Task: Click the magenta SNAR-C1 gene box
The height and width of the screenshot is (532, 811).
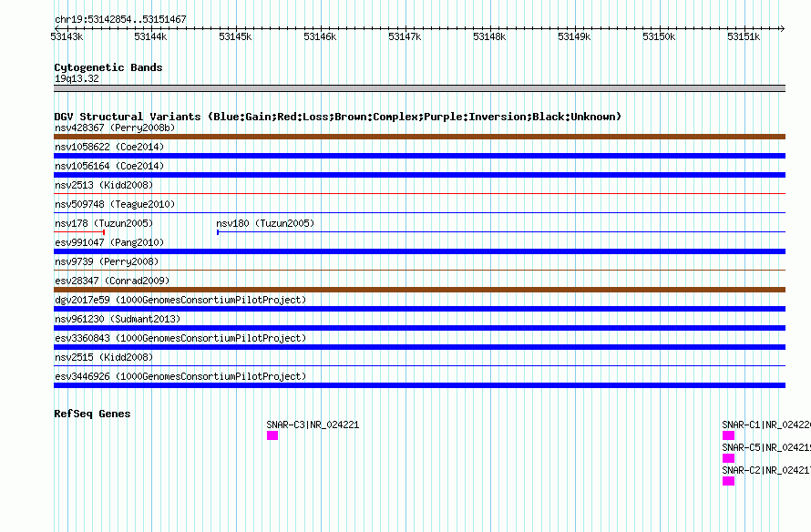Action: (728, 435)
